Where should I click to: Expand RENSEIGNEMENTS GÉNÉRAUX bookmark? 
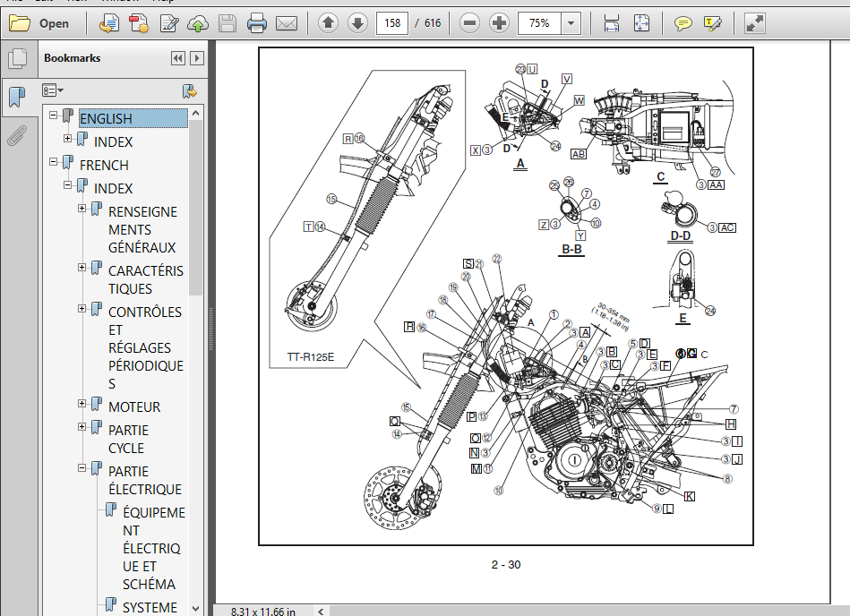coord(82,208)
